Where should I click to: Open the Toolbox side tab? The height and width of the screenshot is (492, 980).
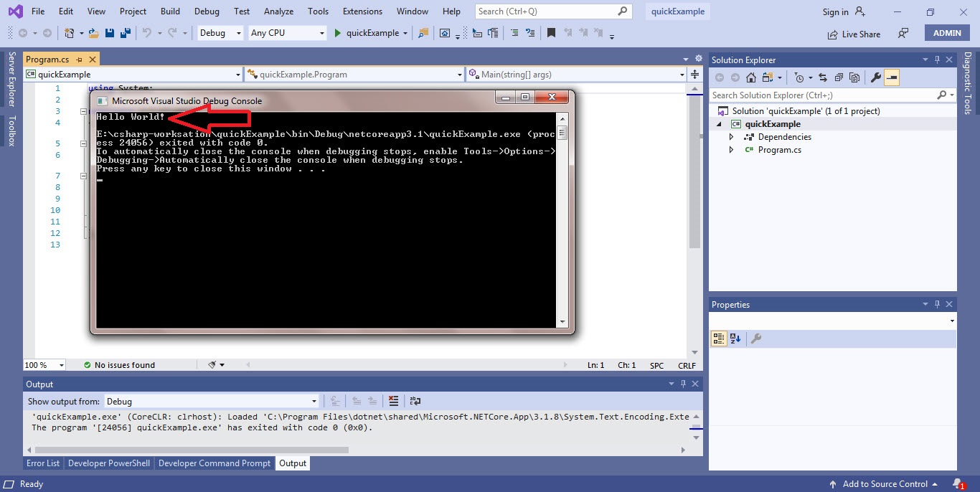(x=11, y=131)
